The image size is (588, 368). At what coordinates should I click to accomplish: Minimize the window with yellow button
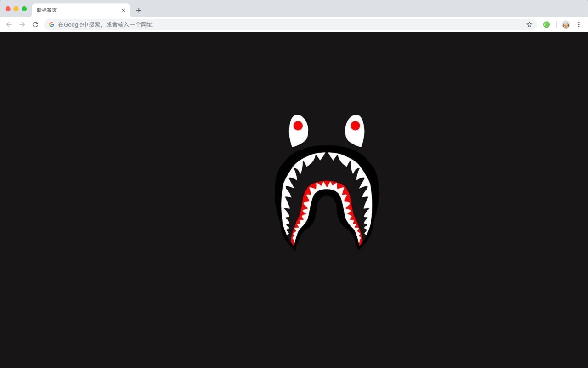click(16, 9)
